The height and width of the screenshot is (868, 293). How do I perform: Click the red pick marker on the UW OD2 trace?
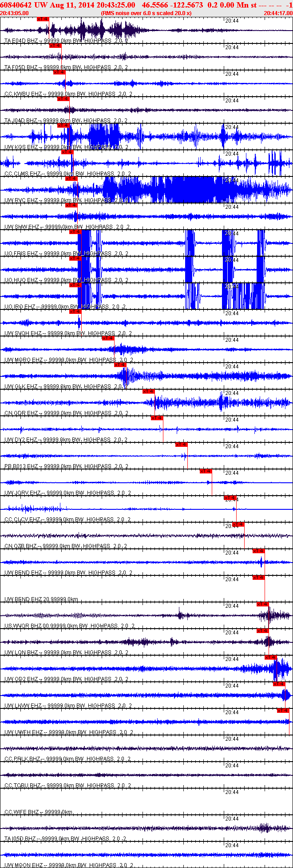pos(270,657)
